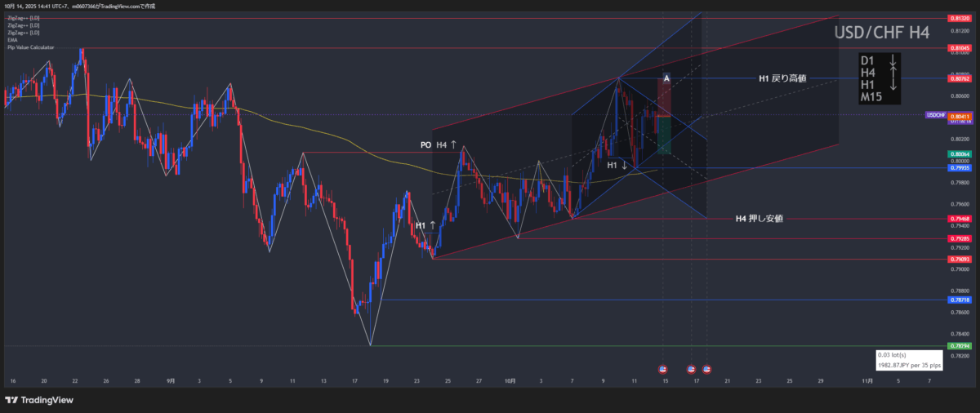Click the lot size pip value info box
The height and width of the screenshot is (413, 980).
click(x=910, y=360)
